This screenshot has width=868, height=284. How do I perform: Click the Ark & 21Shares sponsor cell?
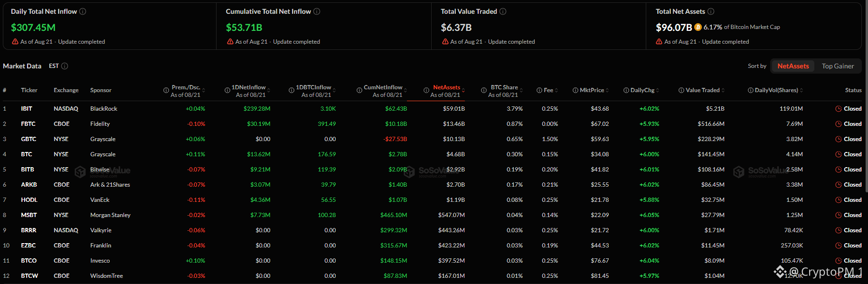(x=110, y=185)
